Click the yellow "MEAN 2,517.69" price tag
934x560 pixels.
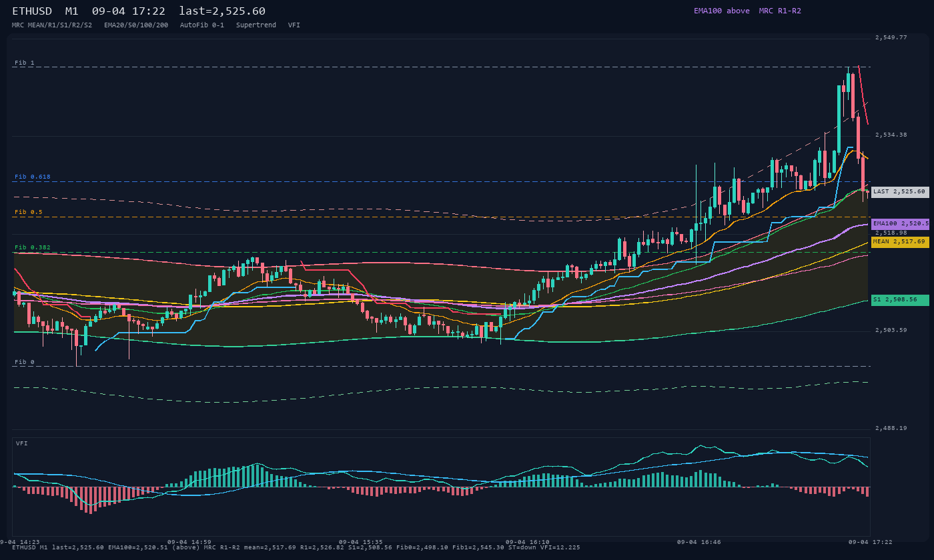click(900, 242)
